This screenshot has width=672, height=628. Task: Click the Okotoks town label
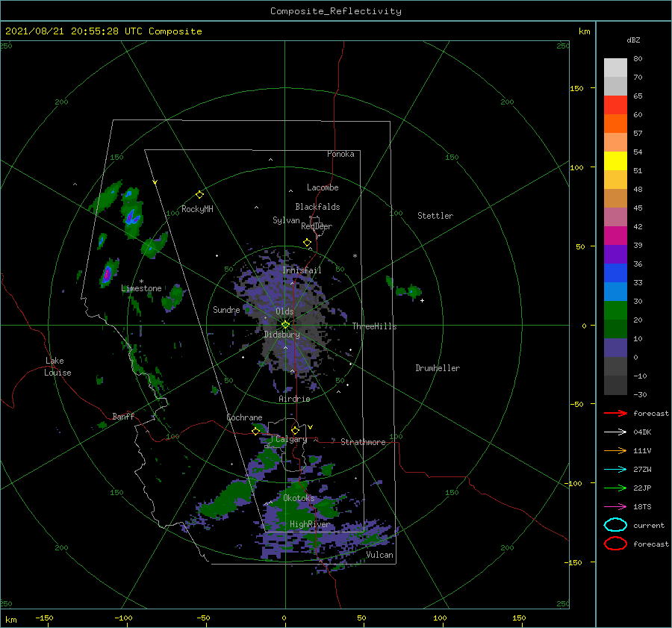click(299, 498)
